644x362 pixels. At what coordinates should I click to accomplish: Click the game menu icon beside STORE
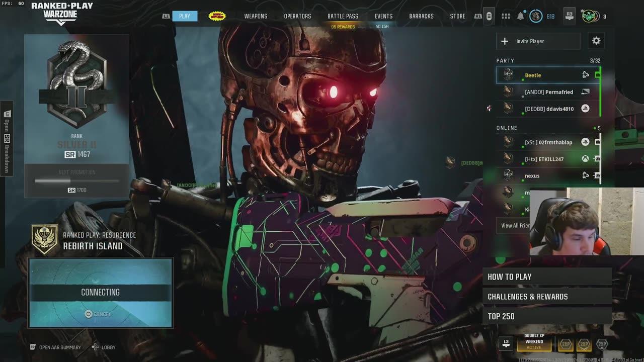[x=489, y=17]
